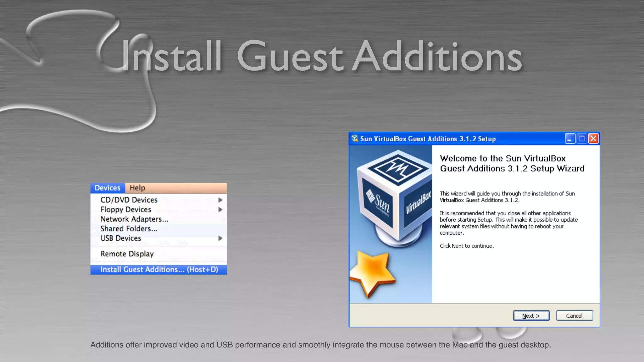Click the VirtualBox cube logo image
The image size is (644, 362).
pos(394,199)
